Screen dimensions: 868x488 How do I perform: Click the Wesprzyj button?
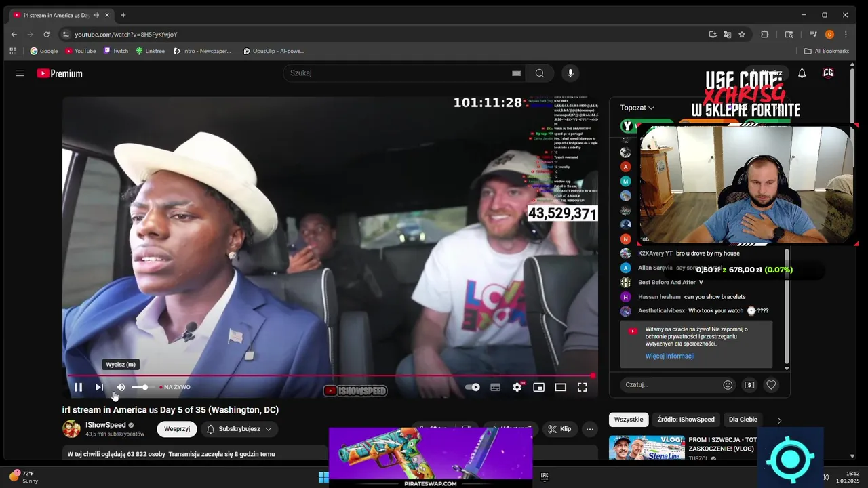(177, 429)
